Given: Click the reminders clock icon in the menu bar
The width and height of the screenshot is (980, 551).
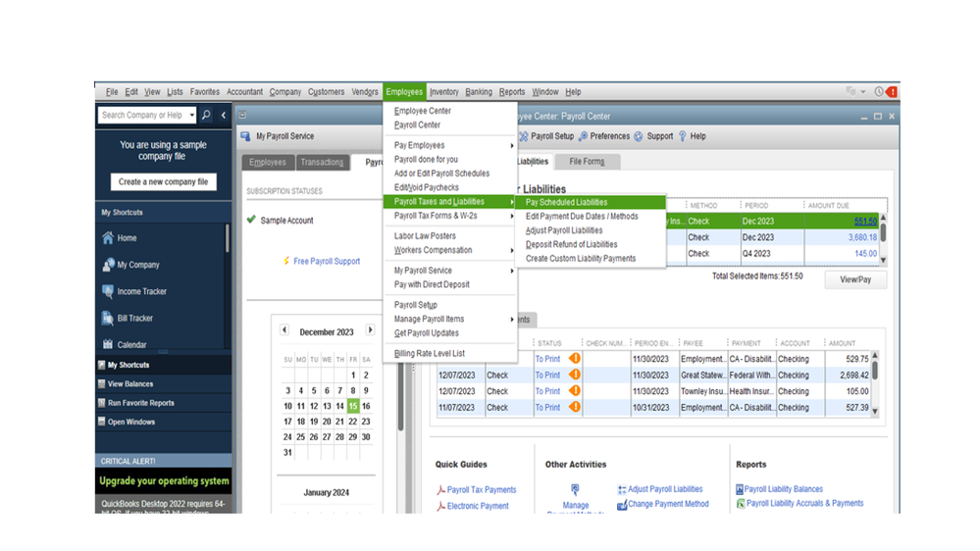Looking at the screenshot, I should (879, 92).
